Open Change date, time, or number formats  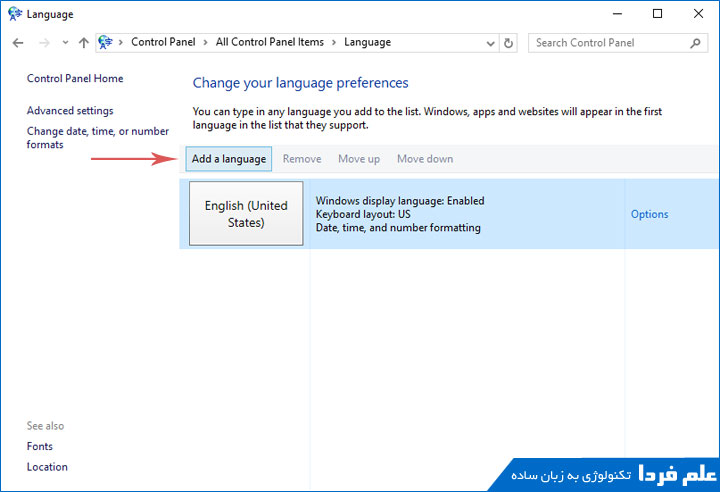[x=97, y=137]
